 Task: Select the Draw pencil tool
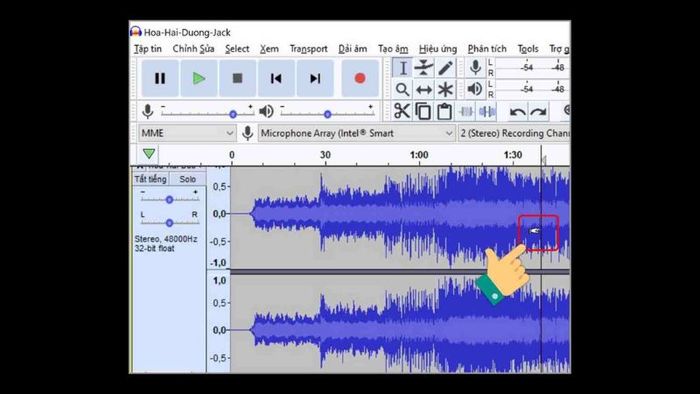pos(445,68)
